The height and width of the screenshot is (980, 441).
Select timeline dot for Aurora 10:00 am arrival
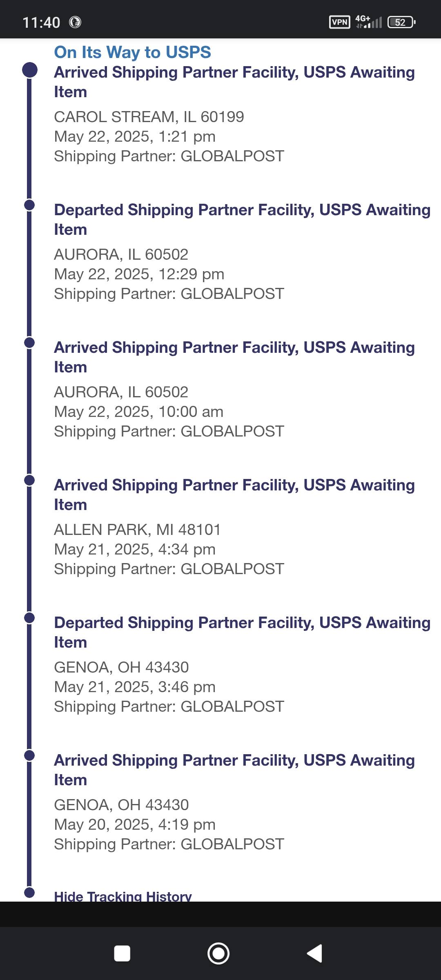[29, 343]
